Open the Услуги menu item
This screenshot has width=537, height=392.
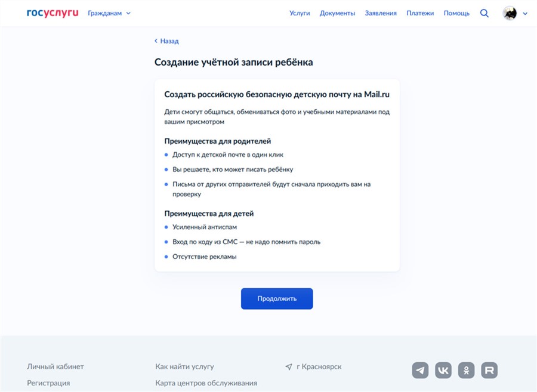tap(300, 13)
